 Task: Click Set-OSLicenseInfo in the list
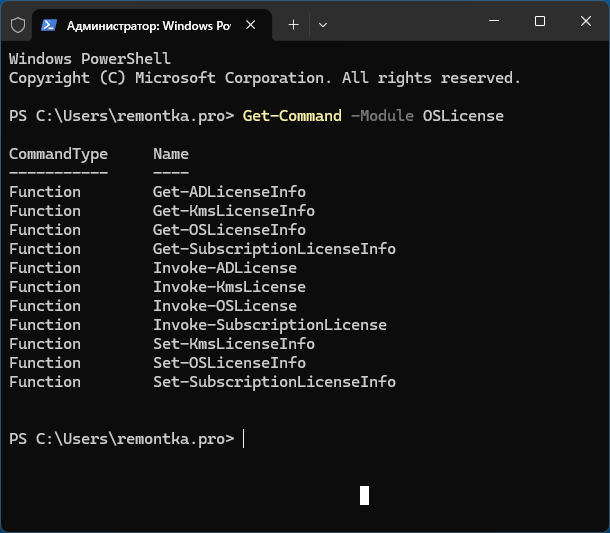click(x=229, y=363)
